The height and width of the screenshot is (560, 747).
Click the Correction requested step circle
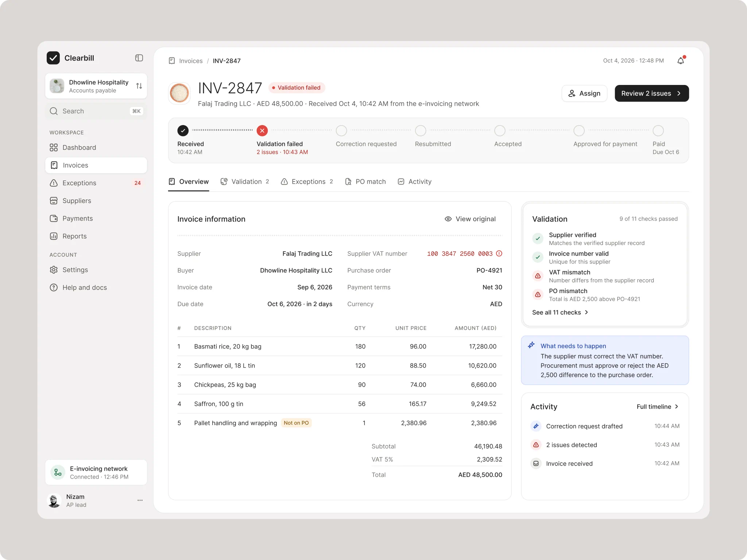(341, 130)
